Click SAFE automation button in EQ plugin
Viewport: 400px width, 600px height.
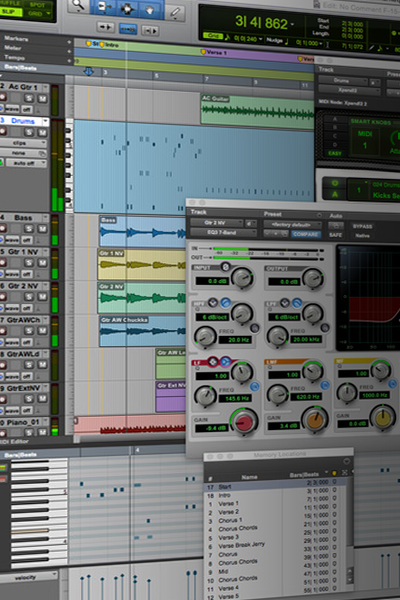[336, 235]
